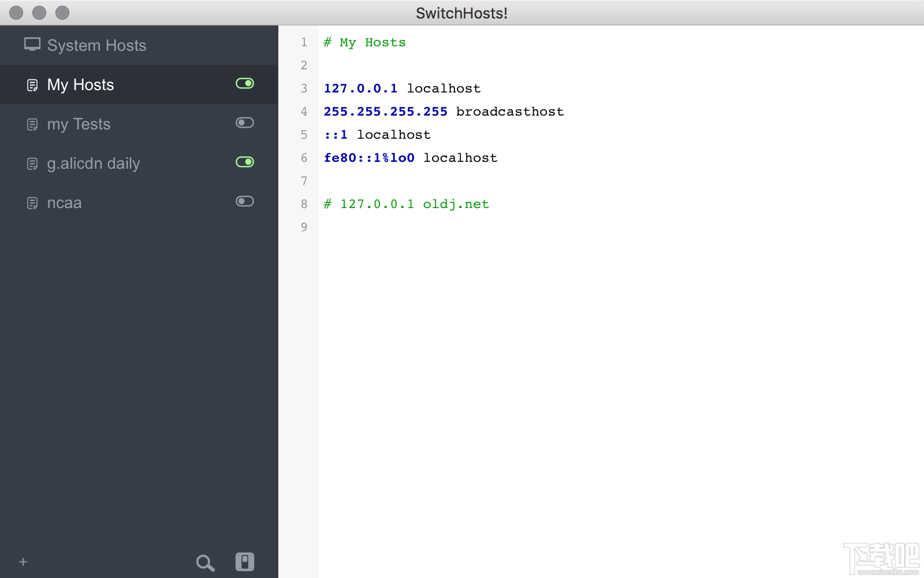Click the switch-mode icon at bottom of sidebar

(x=245, y=561)
